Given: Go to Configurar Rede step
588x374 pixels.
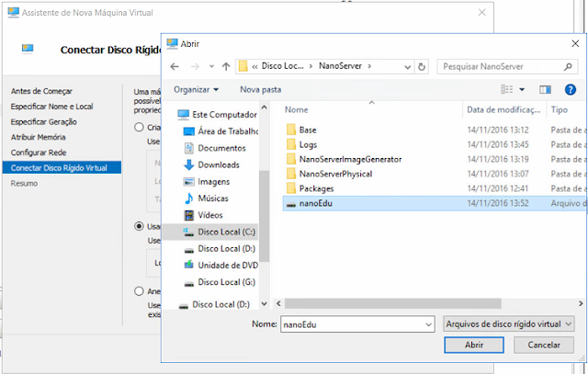Looking at the screenshot, I should pos(39,153).
